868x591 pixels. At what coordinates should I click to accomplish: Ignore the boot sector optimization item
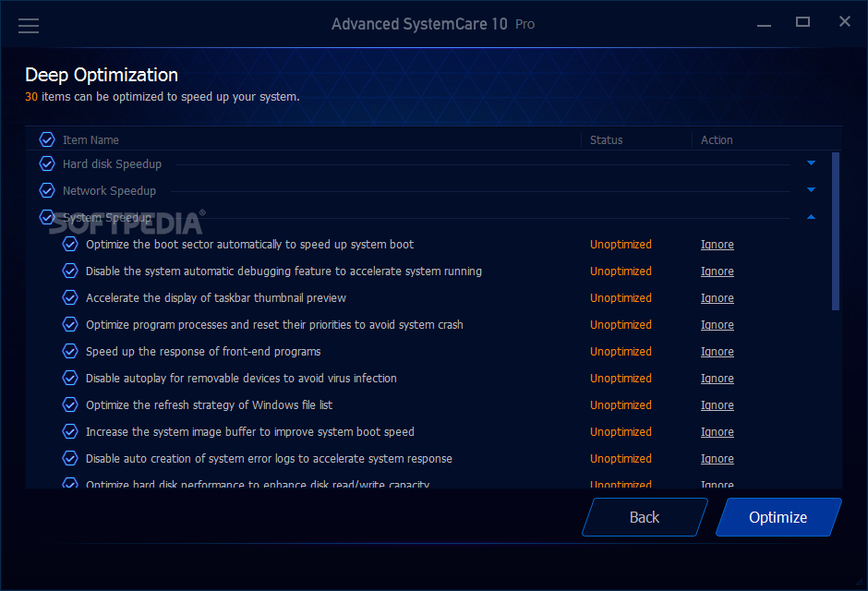pos(717,245)
